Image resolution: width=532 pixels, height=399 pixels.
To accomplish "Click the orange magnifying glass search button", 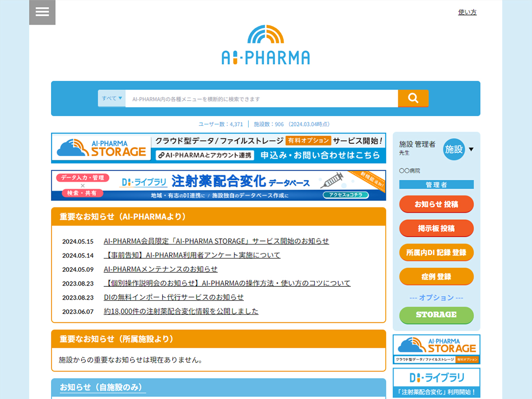I will 413,98.
